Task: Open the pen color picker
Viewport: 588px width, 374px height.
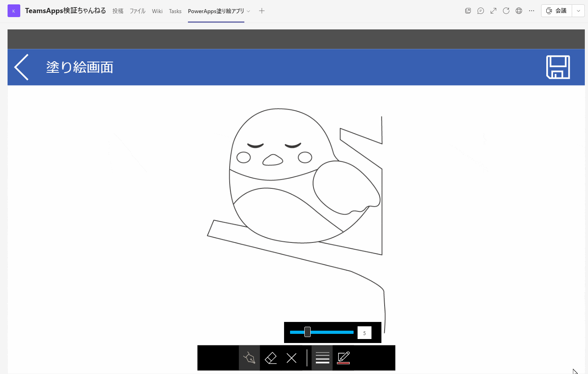Action: pos(343,358)
